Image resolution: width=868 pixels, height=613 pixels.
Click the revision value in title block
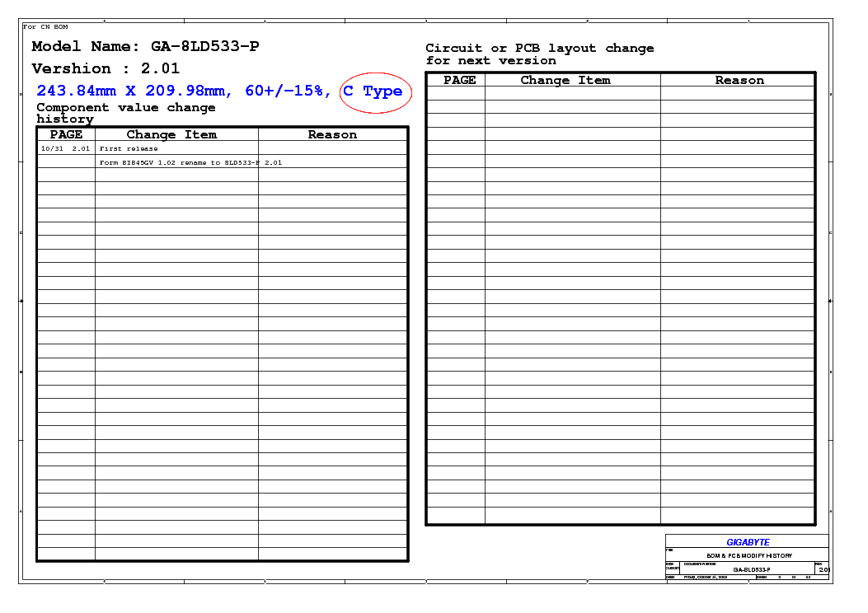pyautogui.click(x=823, y=570)
